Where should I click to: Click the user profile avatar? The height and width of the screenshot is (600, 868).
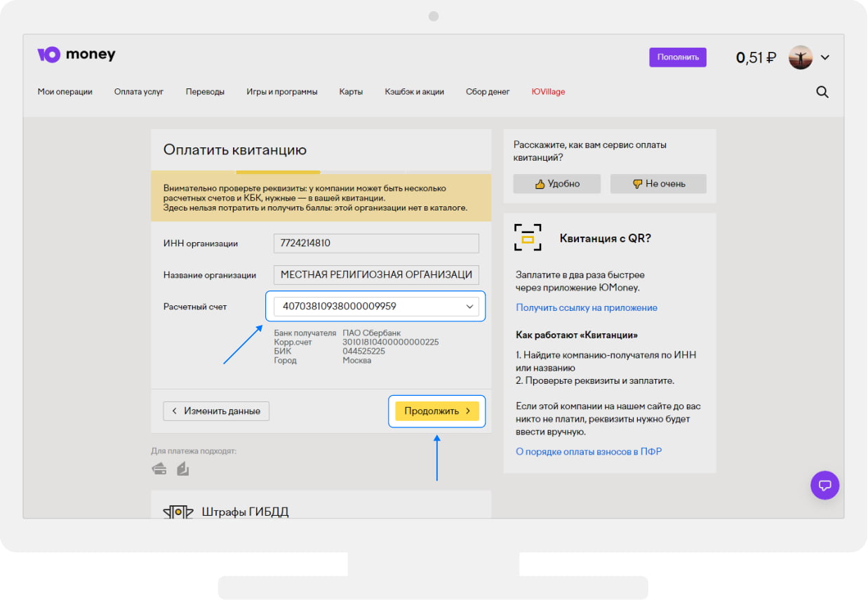coord(800,58)
